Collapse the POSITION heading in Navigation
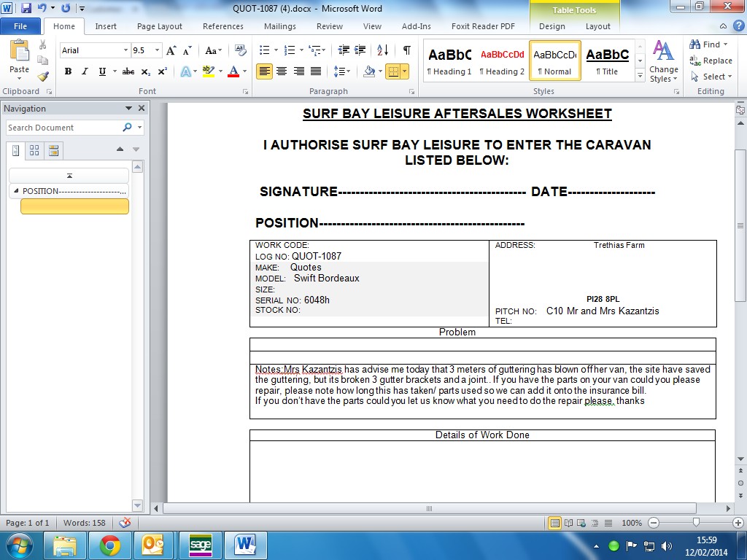 16,191
